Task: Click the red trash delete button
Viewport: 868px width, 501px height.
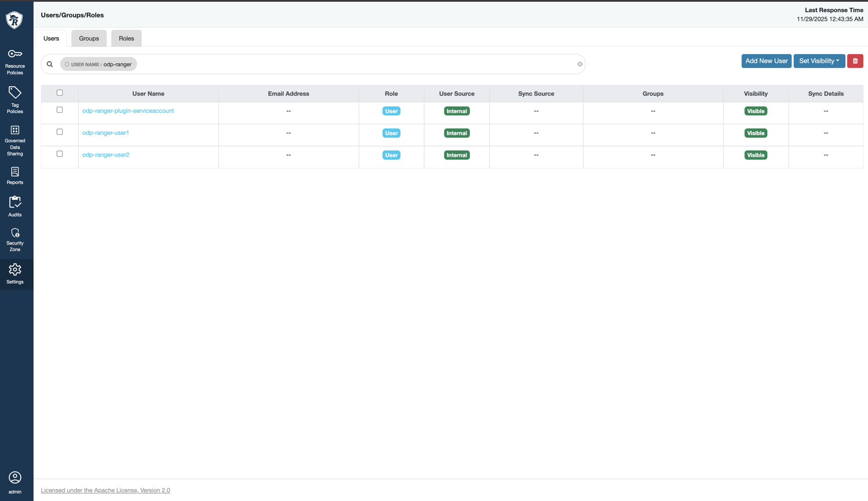Action: tap(854, 61)
